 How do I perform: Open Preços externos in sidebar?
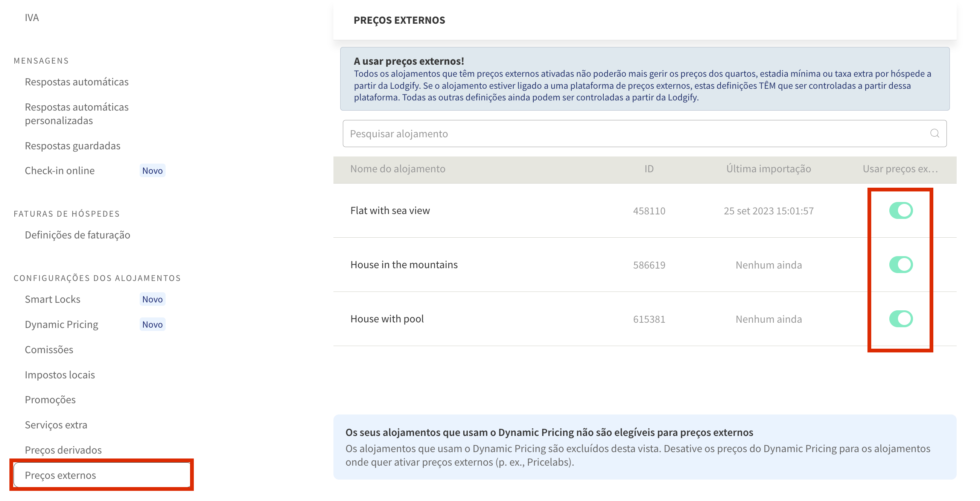click(x=61, y=475)
